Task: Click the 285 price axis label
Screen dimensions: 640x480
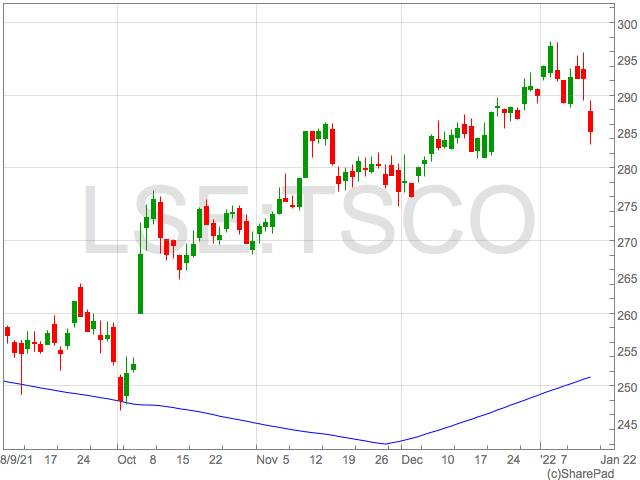Action: click(x=627, y=134)
